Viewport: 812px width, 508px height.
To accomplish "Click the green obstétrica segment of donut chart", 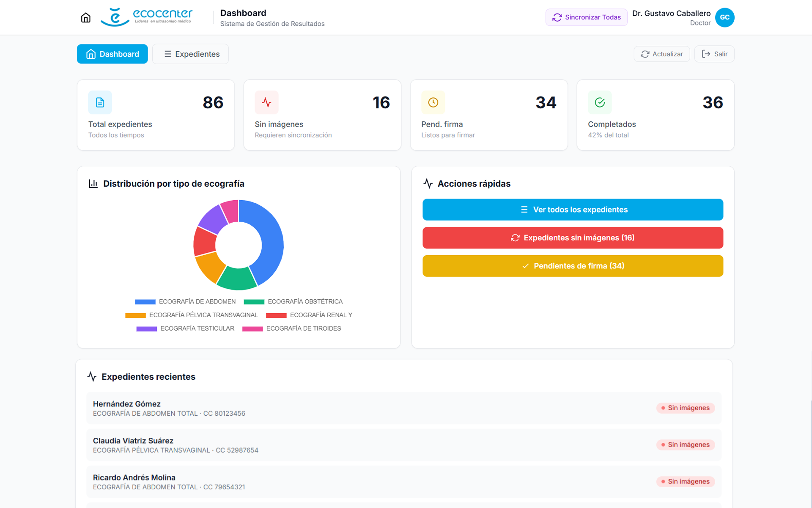I will pos(237,279).
